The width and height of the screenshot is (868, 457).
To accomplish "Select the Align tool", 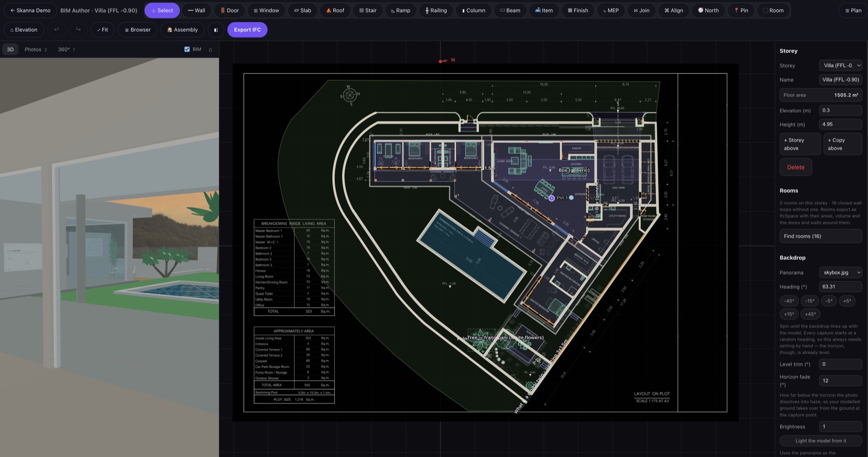I will [674, 10].
